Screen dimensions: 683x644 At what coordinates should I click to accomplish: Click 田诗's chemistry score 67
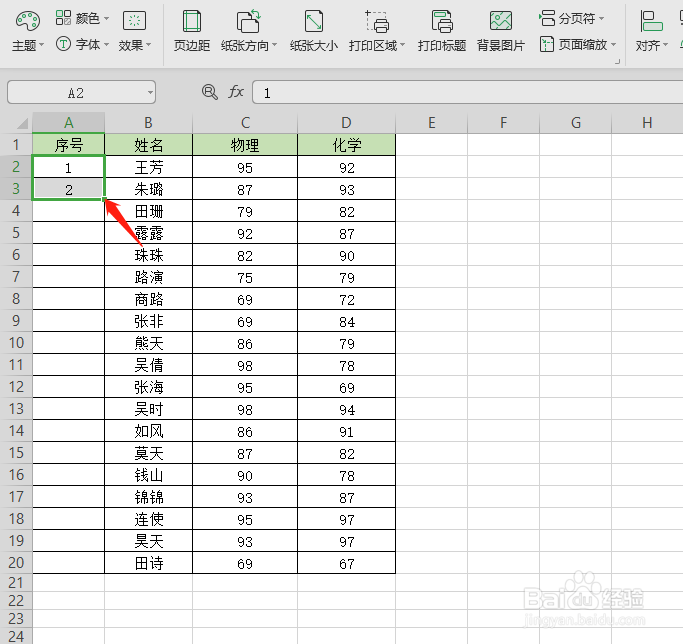(x=346, y=563)
